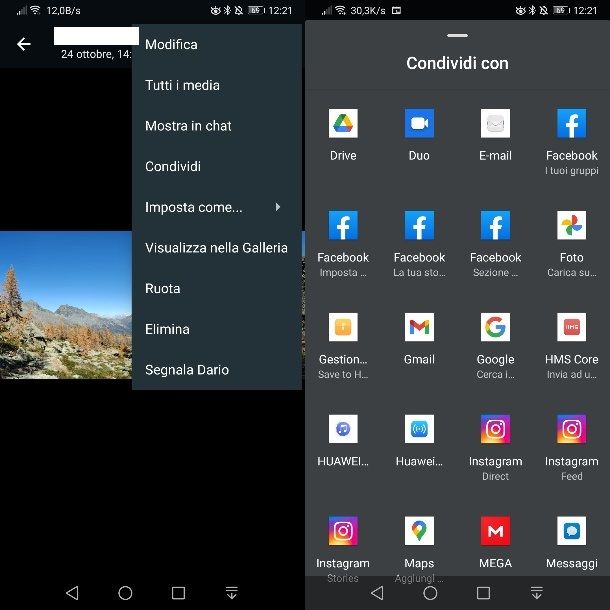Tap right screen Android back button
This screenshot has height=610, width=610.
tap(377, 593)
